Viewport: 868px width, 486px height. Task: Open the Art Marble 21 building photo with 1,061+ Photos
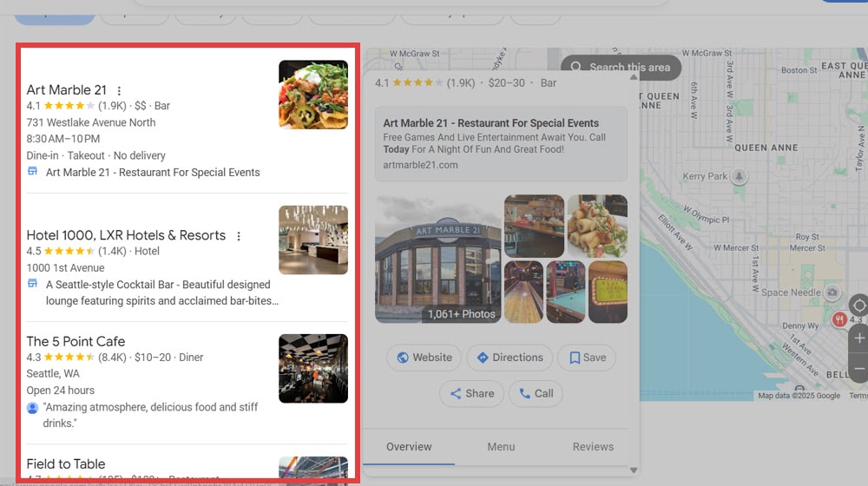437,259
